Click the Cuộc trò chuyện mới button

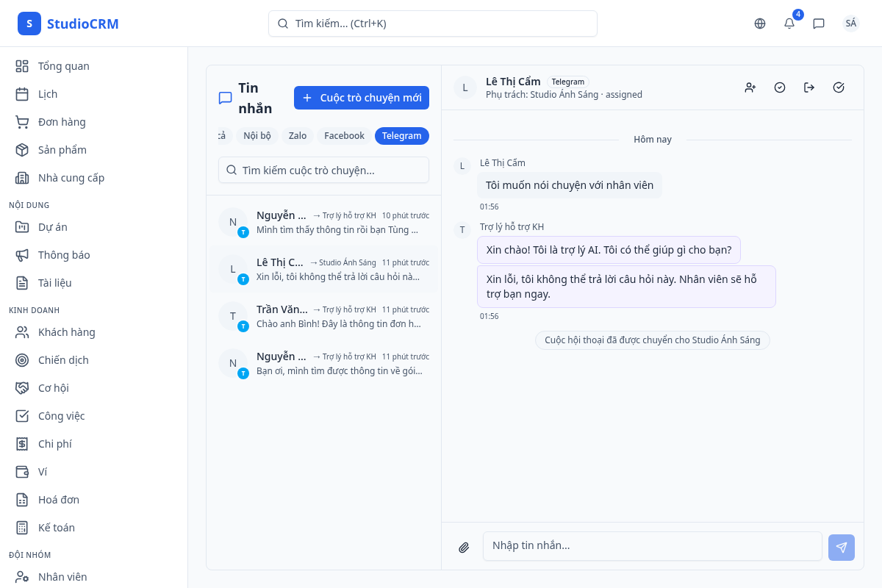[362, 98]
